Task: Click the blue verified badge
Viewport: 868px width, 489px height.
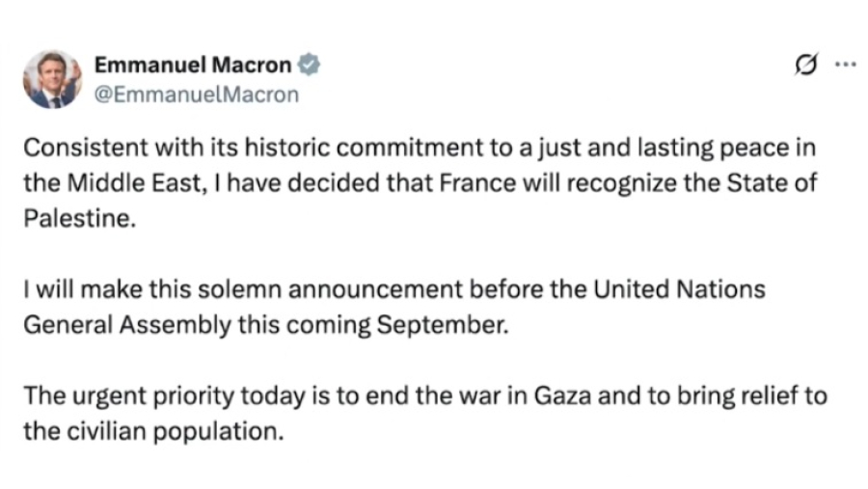Action: click(309, 66)
